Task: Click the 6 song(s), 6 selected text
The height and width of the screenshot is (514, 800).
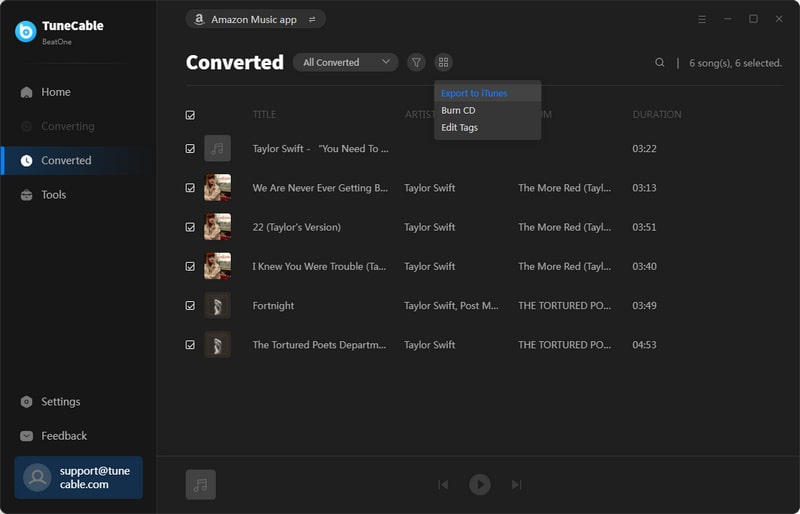Action: click(x=735, y=63)
